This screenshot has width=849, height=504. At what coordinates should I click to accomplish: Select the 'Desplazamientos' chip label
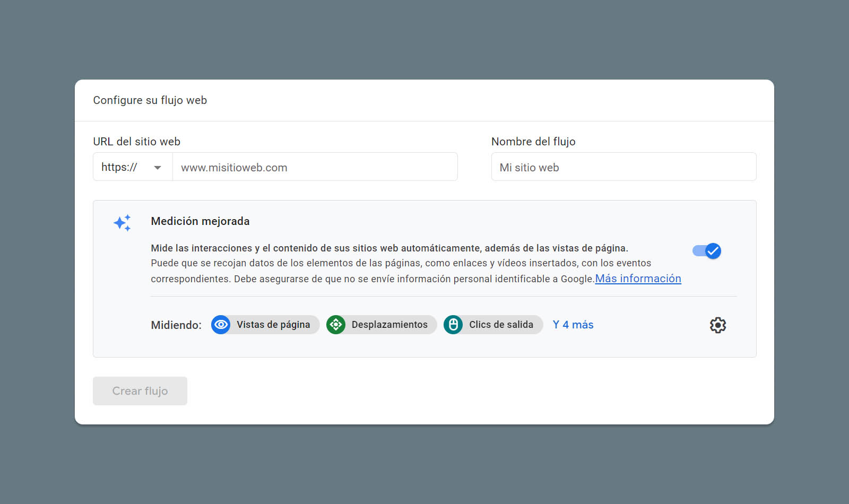389,325
